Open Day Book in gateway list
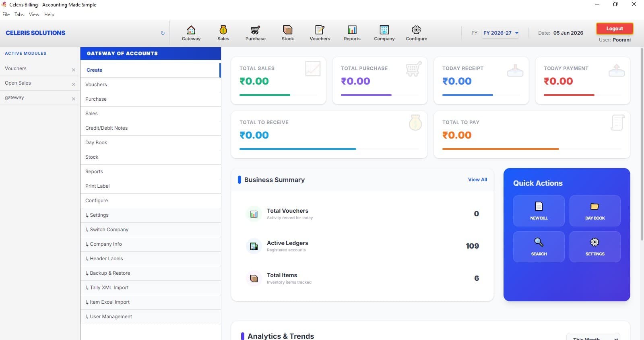The width and height of the screenshot is (644, 340). pyautogui.click(x=151, y=143)
